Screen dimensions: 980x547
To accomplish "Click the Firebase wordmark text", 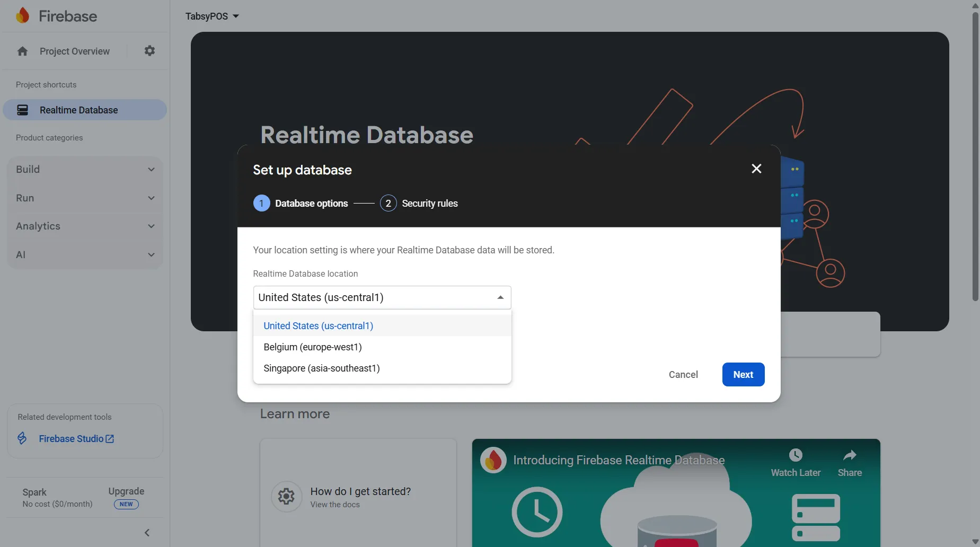I will point(68,16).
